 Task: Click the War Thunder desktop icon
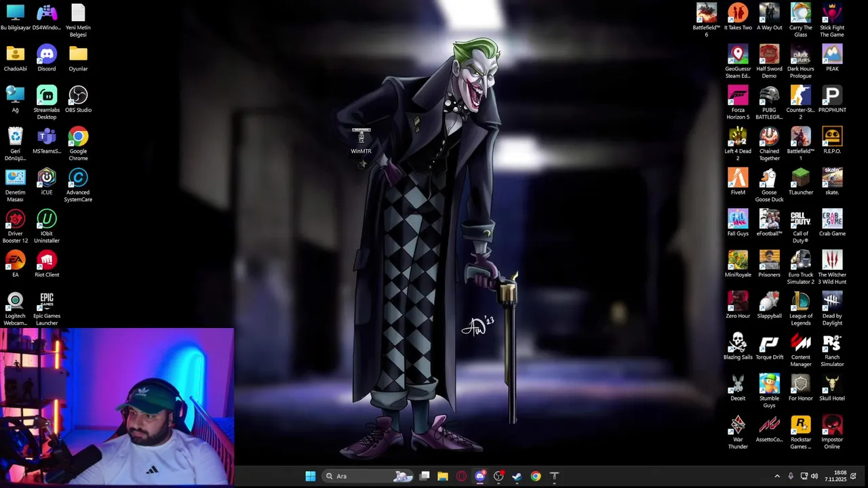click(x=738, y=433)
